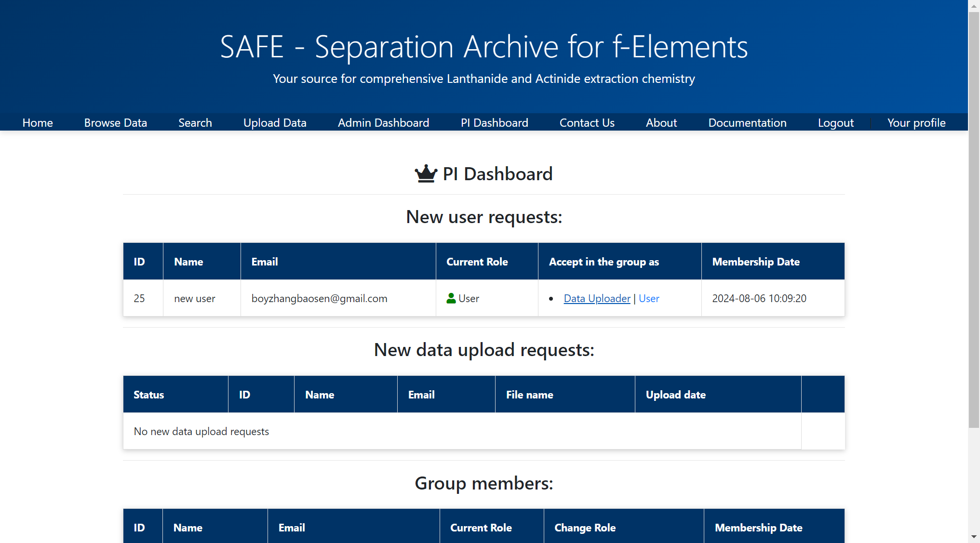Accept new user as Data Uploader
Image resolution: width=980 pixels, height=543 pixels.
pos(597,298)
